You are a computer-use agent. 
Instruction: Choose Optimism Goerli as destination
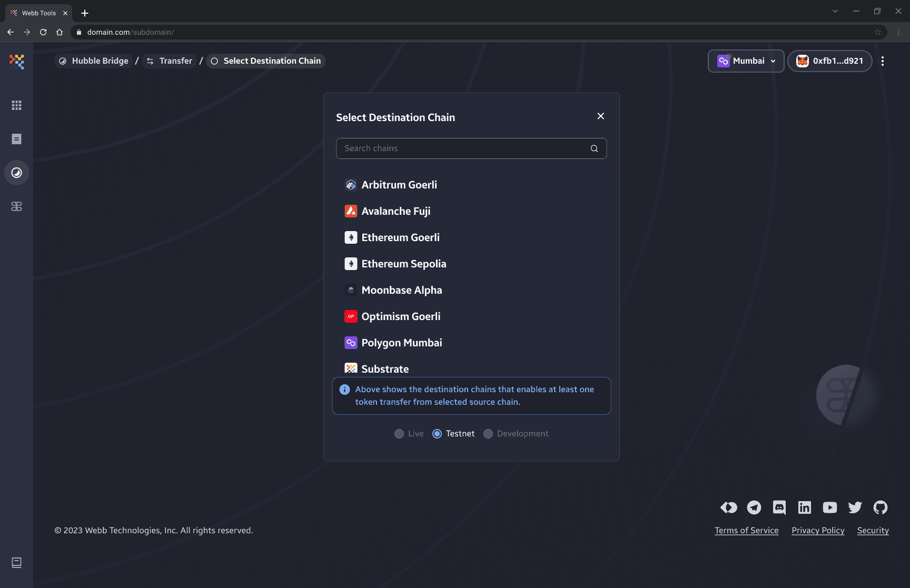coord(471,316)
